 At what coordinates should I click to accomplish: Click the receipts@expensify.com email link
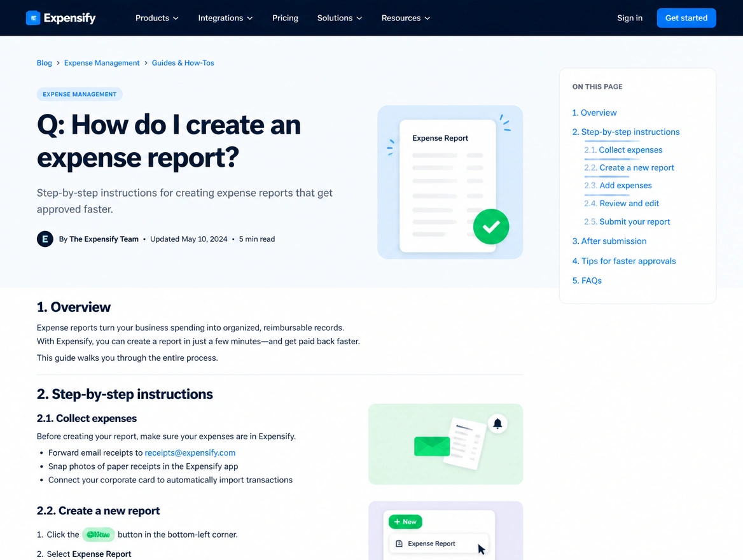(190, 453)
